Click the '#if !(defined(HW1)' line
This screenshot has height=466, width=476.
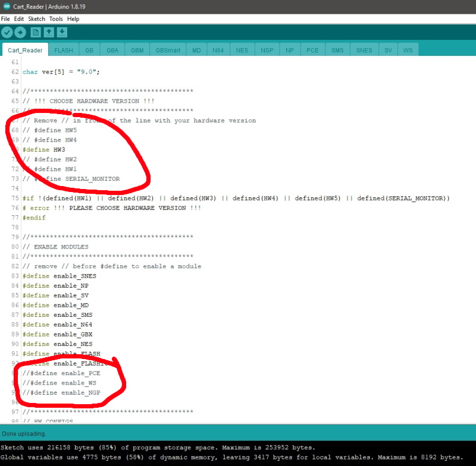coord(236,198)
